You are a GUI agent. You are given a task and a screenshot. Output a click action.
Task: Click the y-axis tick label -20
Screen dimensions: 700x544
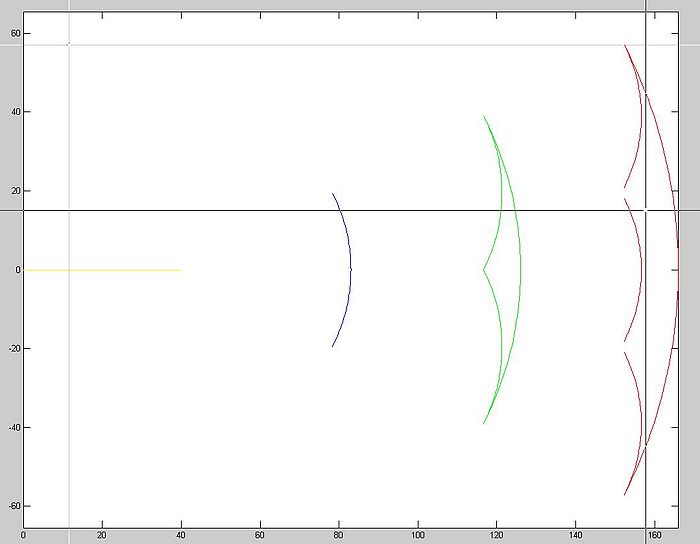(12, 348)
